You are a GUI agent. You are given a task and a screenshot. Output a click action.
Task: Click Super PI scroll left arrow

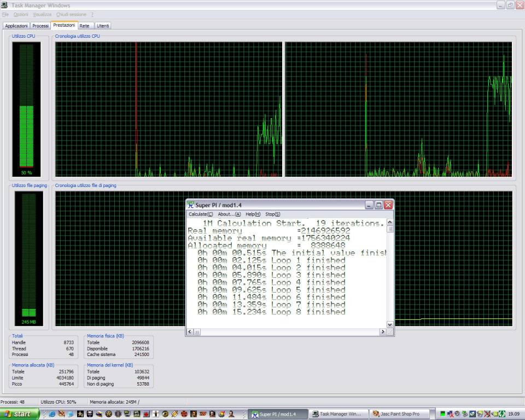[x=190, y=331]
